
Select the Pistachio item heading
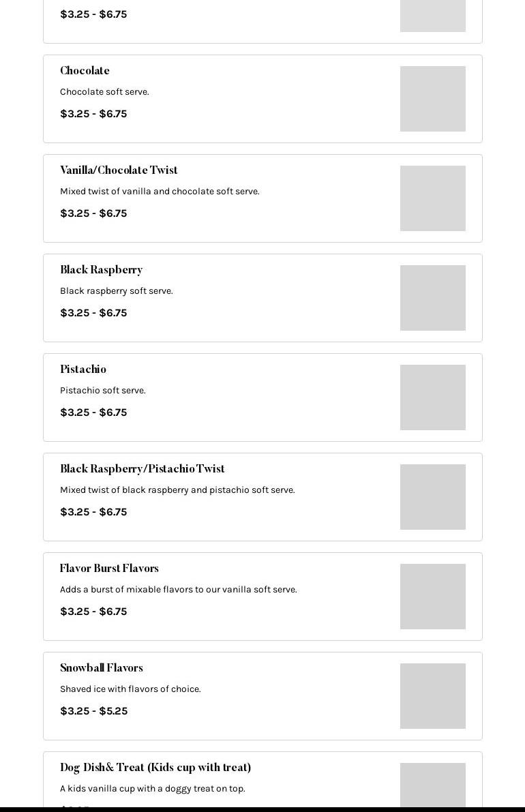tap(82, 370)
